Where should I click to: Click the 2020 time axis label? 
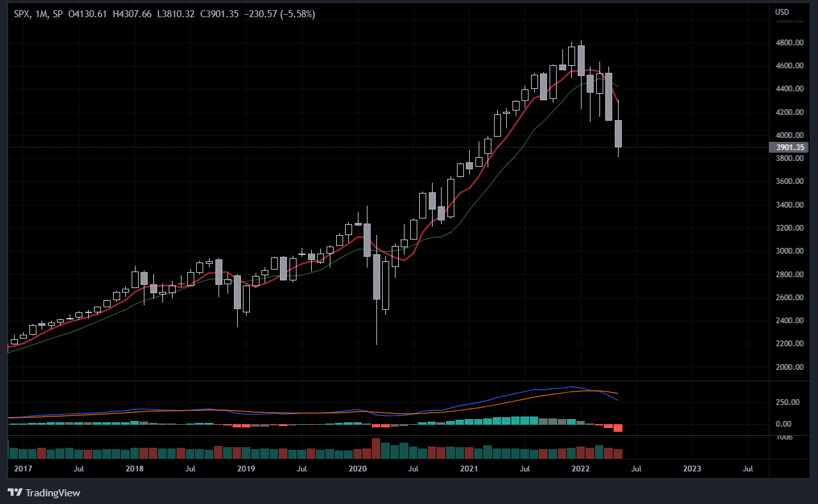357,468
